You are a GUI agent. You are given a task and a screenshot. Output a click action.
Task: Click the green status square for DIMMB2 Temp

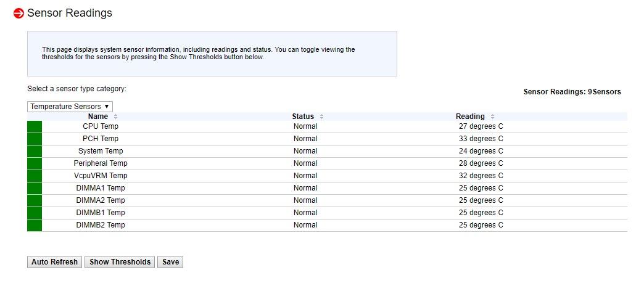click(35, 226)
